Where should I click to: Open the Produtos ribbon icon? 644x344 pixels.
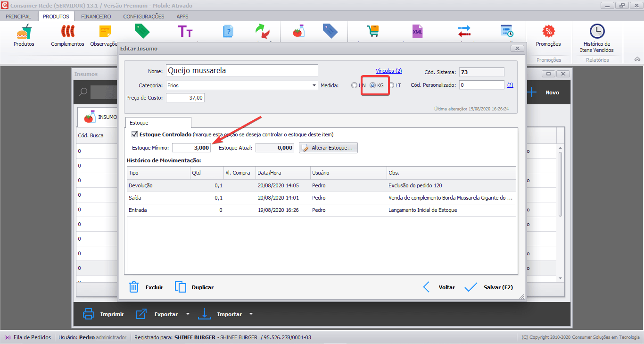coord(24,32)
